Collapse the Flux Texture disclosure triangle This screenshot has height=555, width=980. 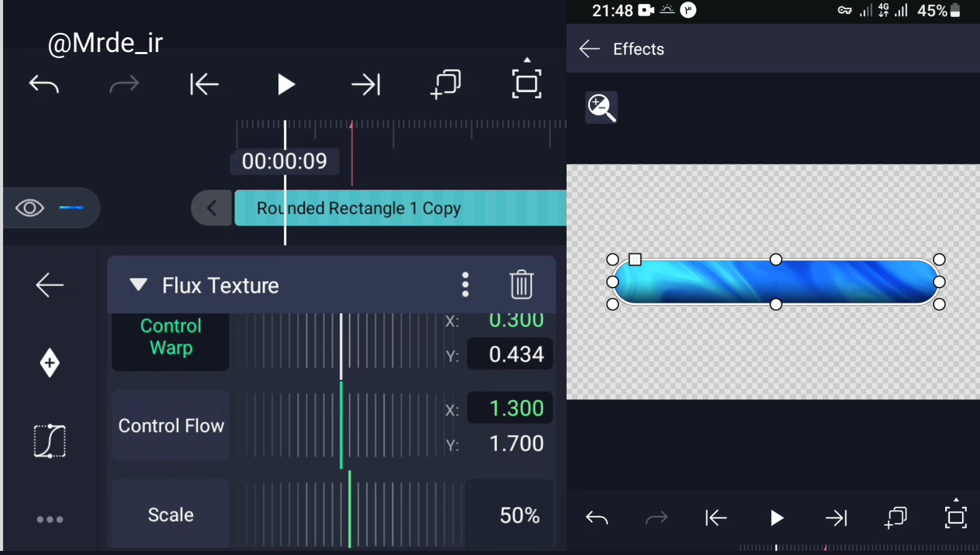(138, 285)
